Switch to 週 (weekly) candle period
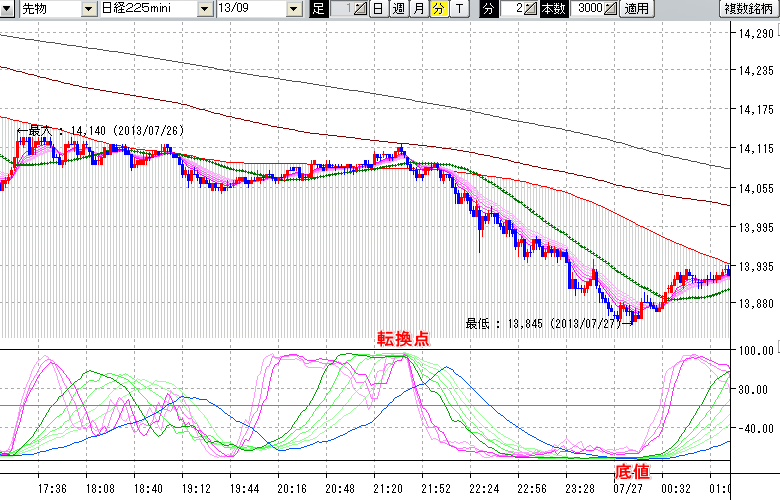The width and height of the screenshot is (780, 500). coord(398,9)
